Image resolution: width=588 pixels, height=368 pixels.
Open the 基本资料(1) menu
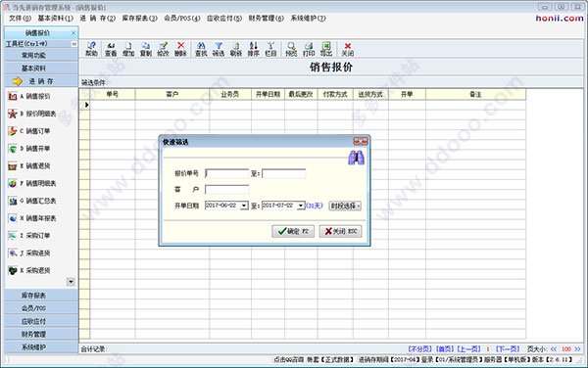tap(56, 18)
